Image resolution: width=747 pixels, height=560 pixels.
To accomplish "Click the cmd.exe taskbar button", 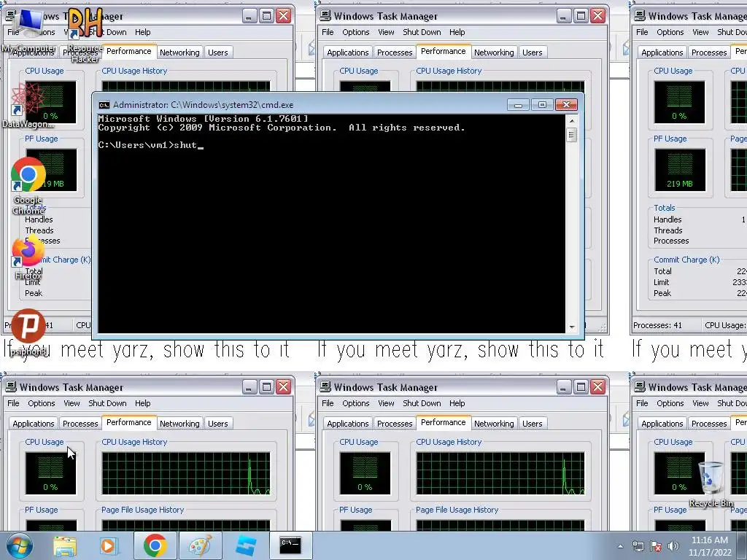I will [x=290, y=545].
